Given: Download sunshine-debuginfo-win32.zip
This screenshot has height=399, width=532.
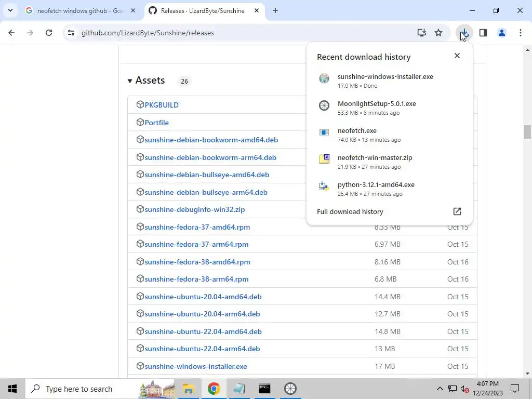Looking at the screenshot, I should coord(194,210).
